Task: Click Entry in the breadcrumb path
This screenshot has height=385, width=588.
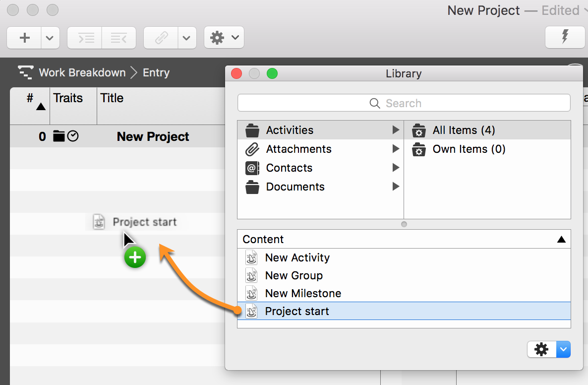Action: pyautogui.click(x=156, y=72)
